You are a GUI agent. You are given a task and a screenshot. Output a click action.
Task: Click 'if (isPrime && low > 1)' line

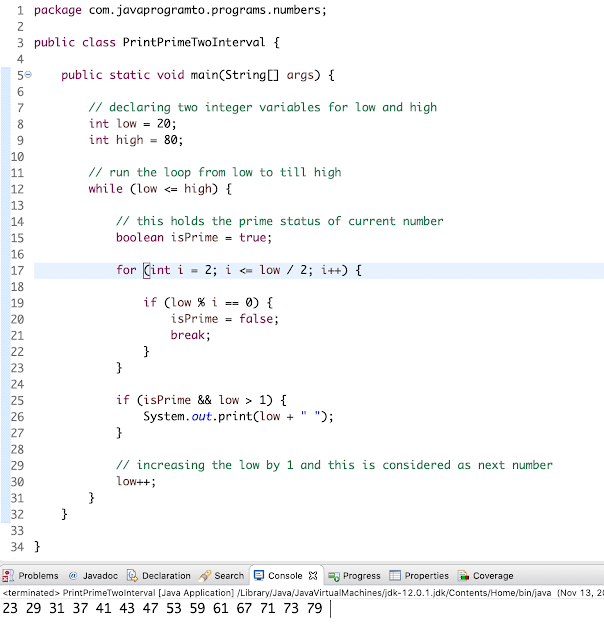(x=201, y=400)
